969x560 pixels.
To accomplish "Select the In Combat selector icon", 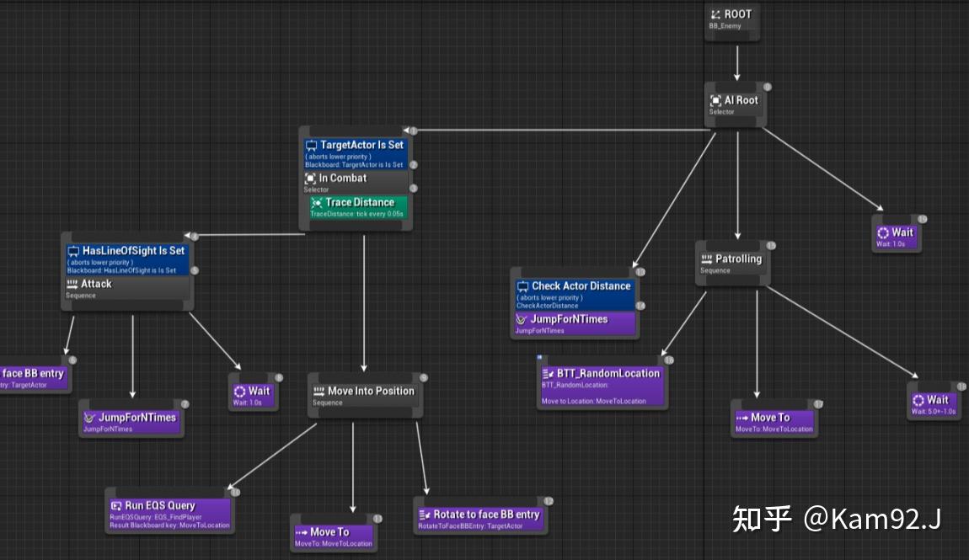I will 310,178.
